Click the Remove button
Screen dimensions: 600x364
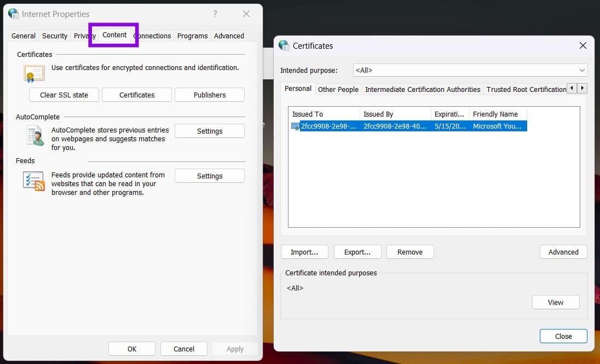coord(410,252)
